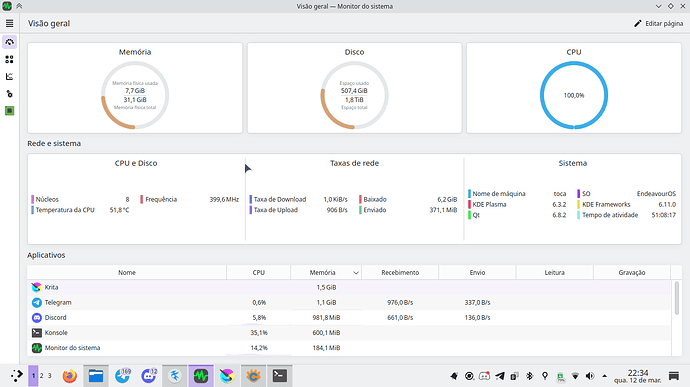Image resolution: width=690 pixels, height=387 pixels.
Task: Open the Processes gears page icon
Action: coord(9,94)
